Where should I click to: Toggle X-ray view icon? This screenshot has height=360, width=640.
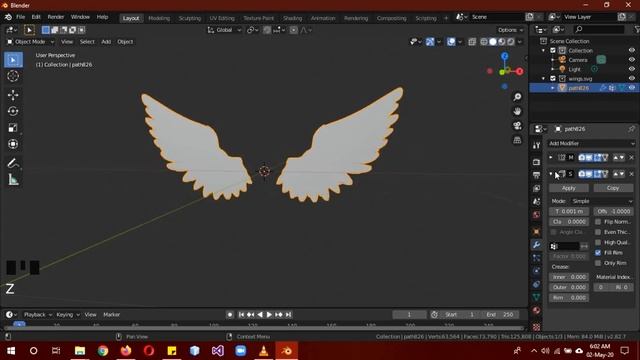(x=472, y=42)
